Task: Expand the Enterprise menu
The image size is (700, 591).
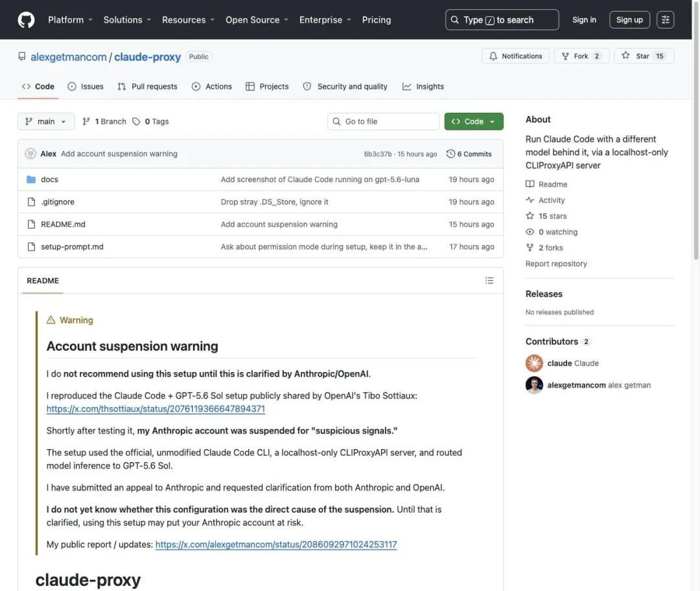Action: click(325, 19)
